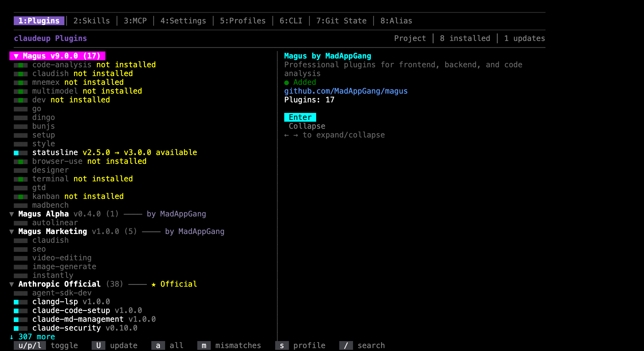The width and height of the screenshot is (644, 351).
Task: Select the image-generate plugin row
Action: 55,266
